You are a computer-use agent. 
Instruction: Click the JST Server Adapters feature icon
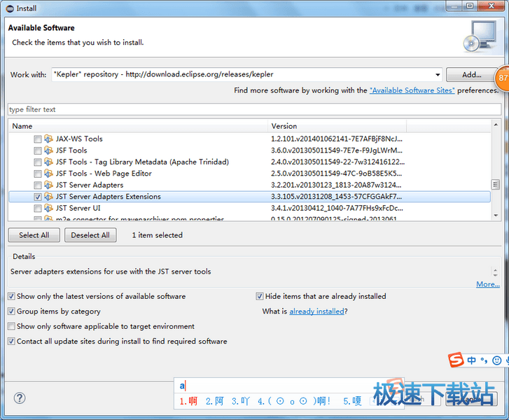click(x=48, y=185)
